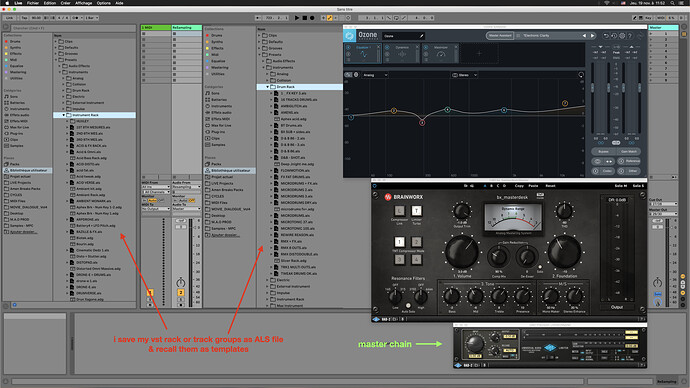
Task: Toggle Limiter Turbo T button in bx_masterdesk
Action: point(416,211)
